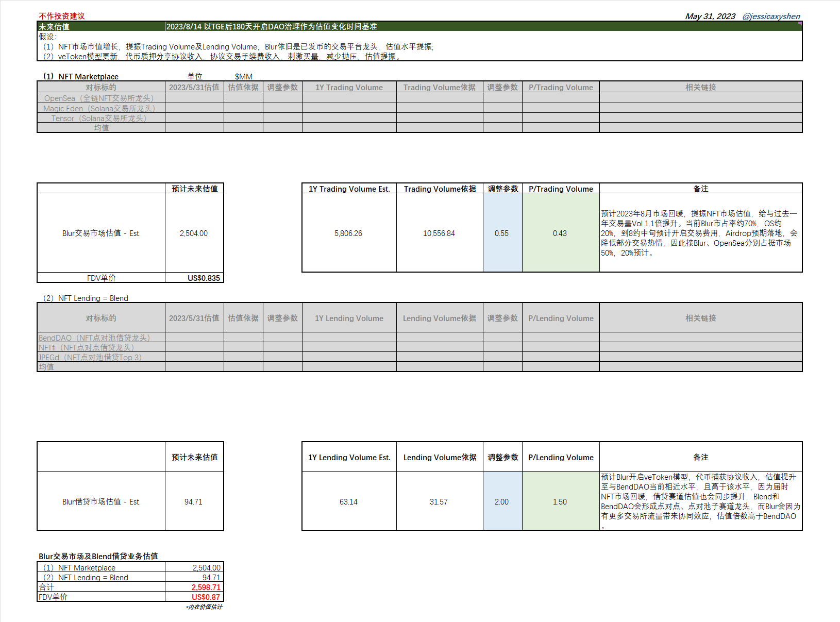Screen dimensions: 840x622
Task: Click the '不作投资建议' red disclaimer text
Action: coord(62,16)
